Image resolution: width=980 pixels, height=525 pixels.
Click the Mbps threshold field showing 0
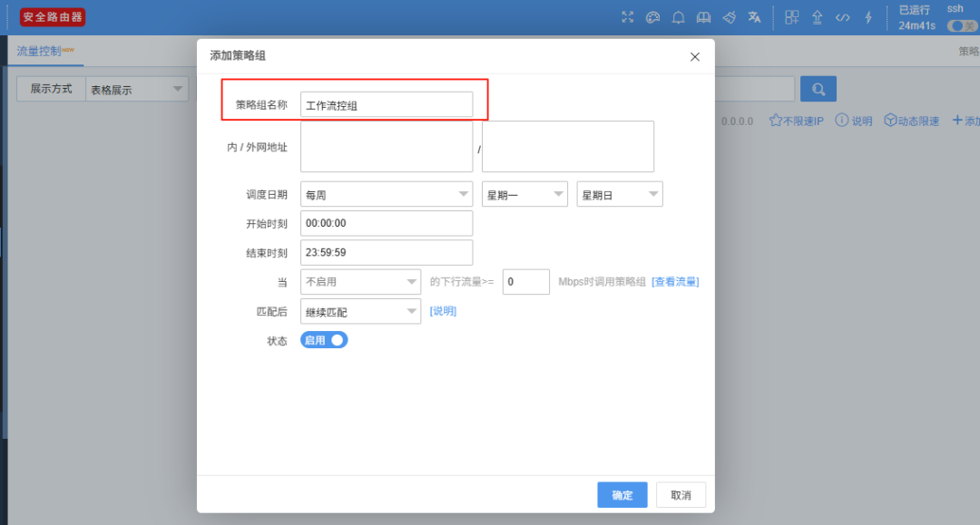525,281
